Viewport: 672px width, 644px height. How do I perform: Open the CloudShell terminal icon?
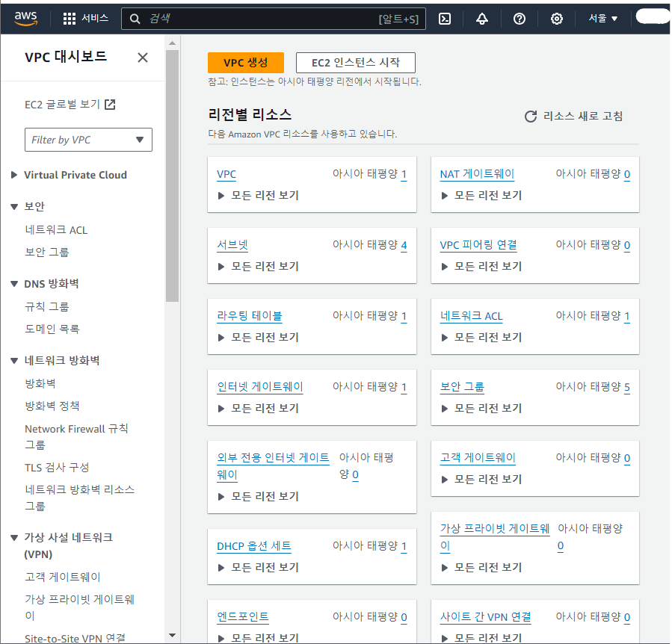click(445, 19)
